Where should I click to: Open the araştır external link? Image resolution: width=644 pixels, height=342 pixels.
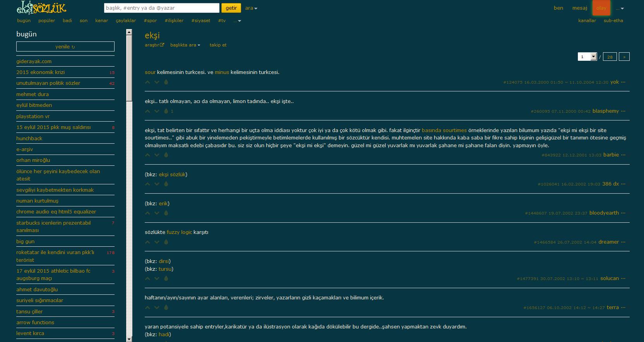154,45
